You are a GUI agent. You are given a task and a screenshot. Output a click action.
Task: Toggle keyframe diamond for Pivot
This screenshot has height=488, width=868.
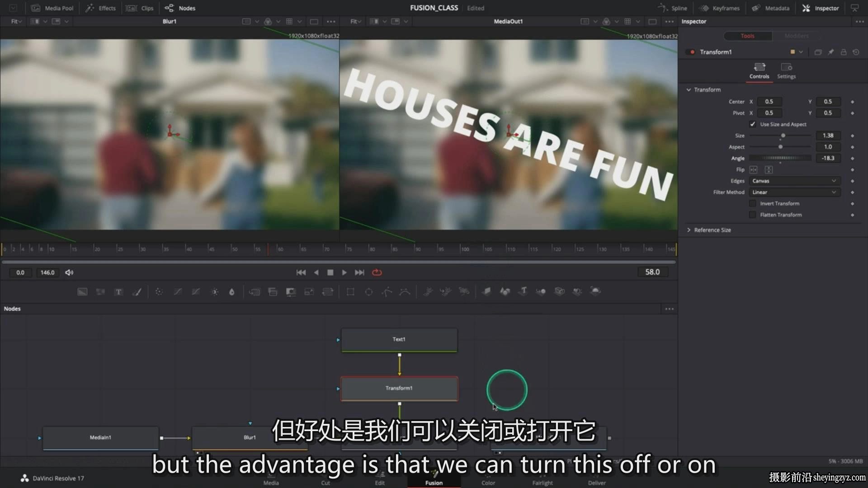(x=853, y=113)
